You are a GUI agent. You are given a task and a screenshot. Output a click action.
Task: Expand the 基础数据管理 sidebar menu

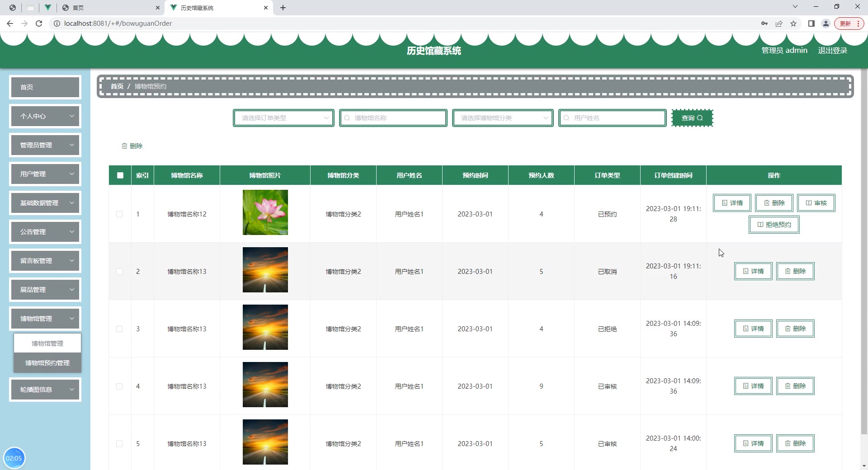(45, 203)
